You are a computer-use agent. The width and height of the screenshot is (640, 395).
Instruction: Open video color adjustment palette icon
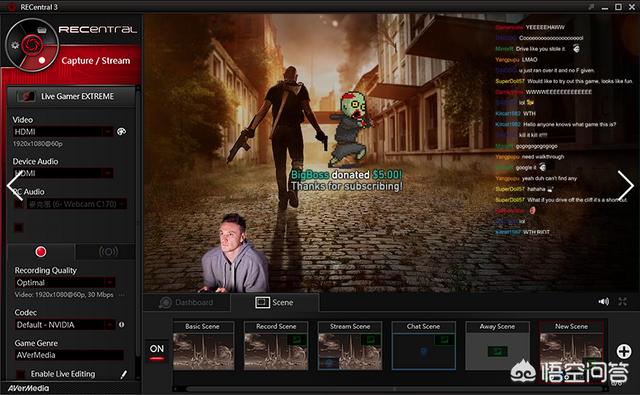(x=122, y=131)
